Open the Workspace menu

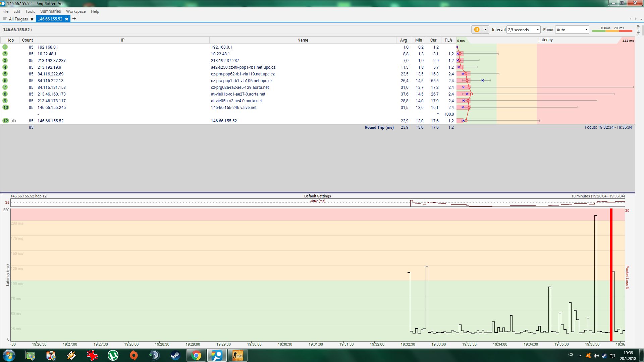coord(76,11)
